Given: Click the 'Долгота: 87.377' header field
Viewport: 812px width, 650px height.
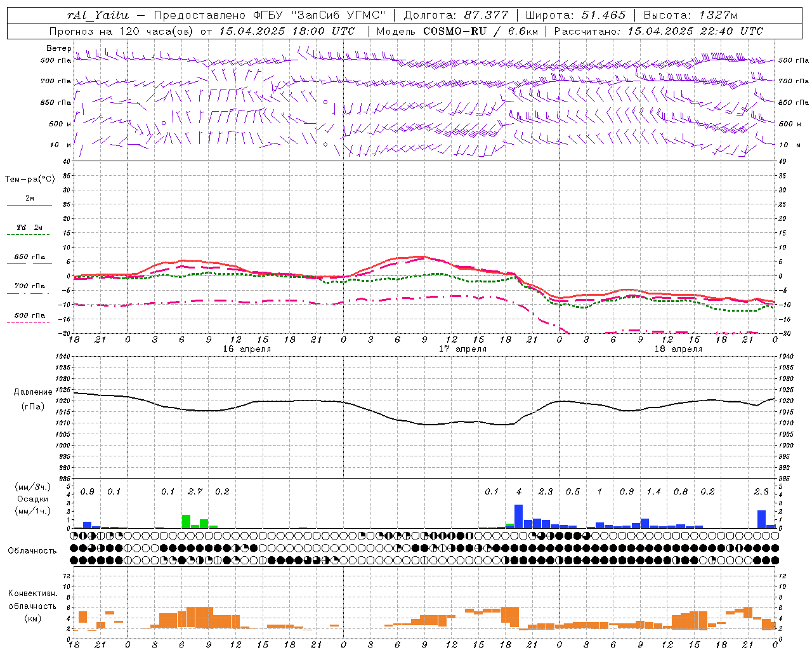Looking at the screenshot, I should [x=455, y=15].
